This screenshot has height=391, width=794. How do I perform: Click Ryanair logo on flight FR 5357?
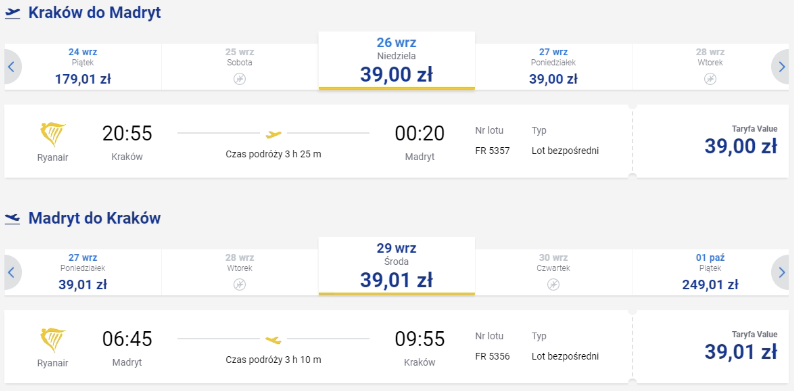[53, 135]
